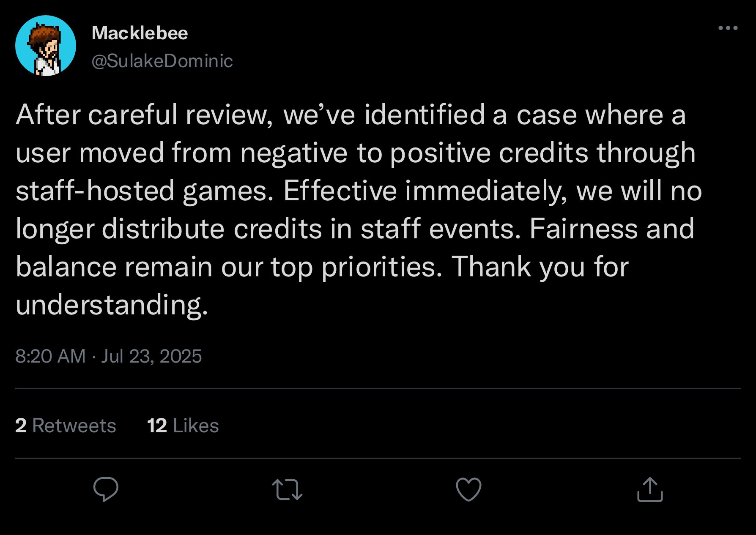Click the reply speech bubble icon
The height and width of the screenshot is (535, 756).
click(106, 489)
